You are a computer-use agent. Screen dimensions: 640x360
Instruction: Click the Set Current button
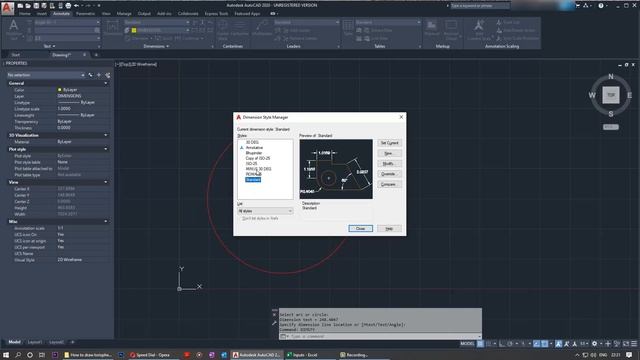tap(389, 143)
